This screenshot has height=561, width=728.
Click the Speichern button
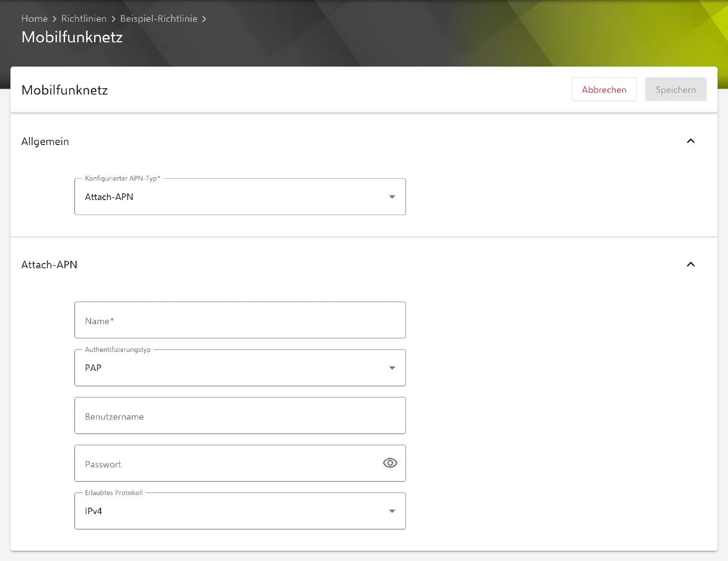tap(676, 90)
